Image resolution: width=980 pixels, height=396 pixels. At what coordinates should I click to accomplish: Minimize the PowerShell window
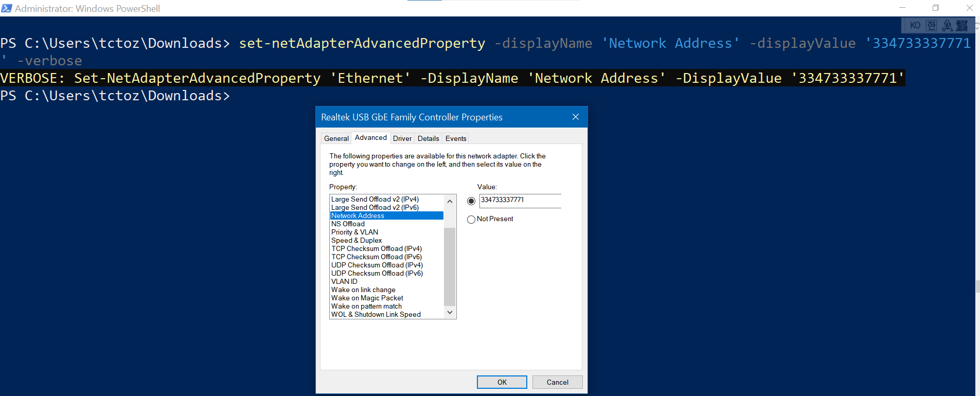tap(902, 8)
